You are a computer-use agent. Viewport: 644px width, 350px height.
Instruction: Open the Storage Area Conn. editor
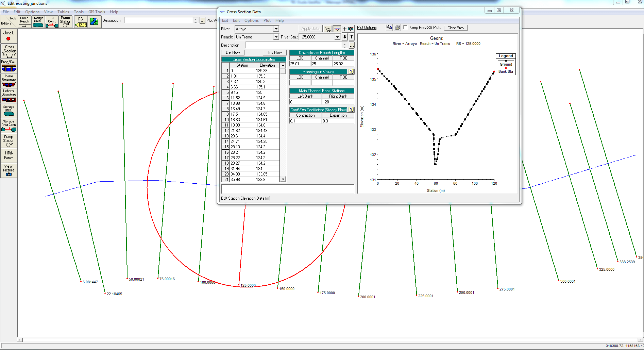pyautogui.click(x=9, y=126)
